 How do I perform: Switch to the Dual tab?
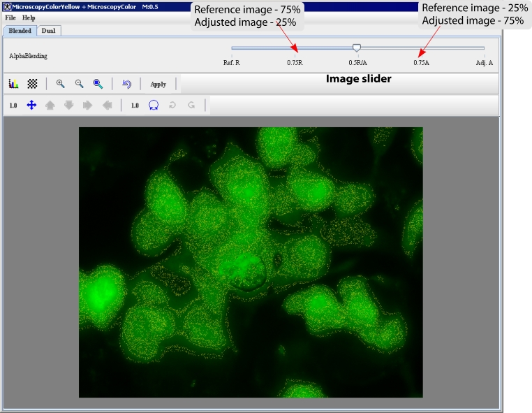[x=48, y=31]
